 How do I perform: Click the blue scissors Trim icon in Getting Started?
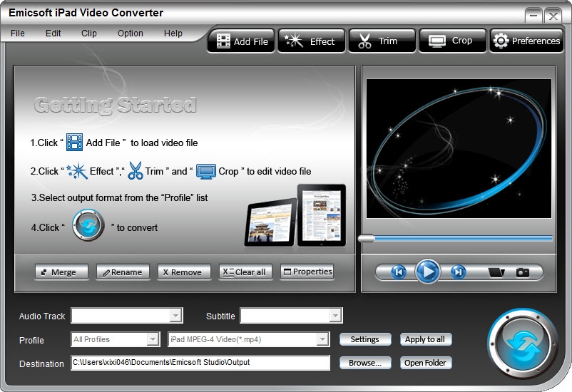coord(136,170)
